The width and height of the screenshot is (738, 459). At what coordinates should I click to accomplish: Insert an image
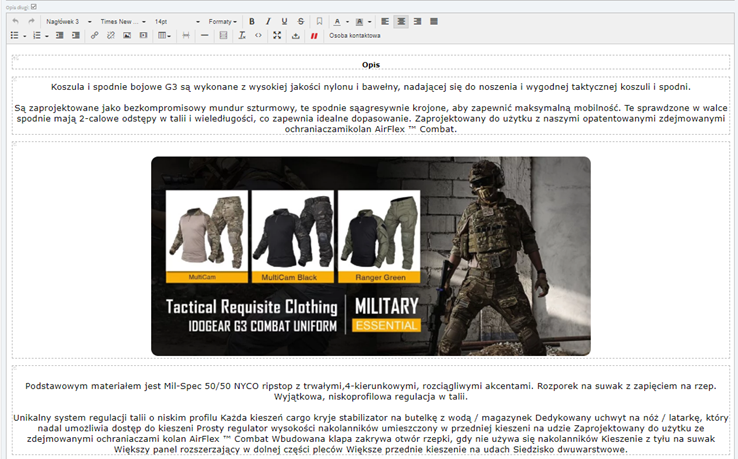127,35
